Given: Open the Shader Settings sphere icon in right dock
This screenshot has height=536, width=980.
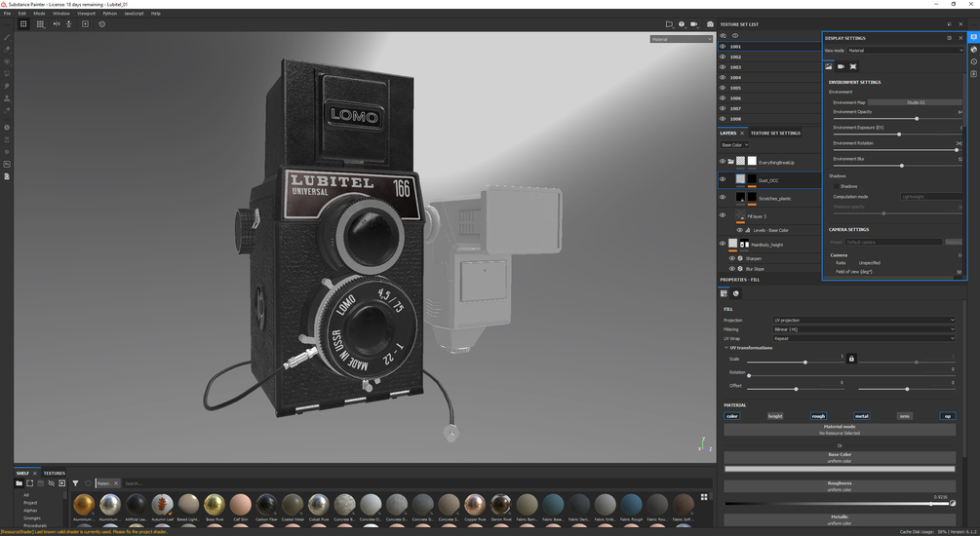Looking at the screenshot, I should (974, 50).
